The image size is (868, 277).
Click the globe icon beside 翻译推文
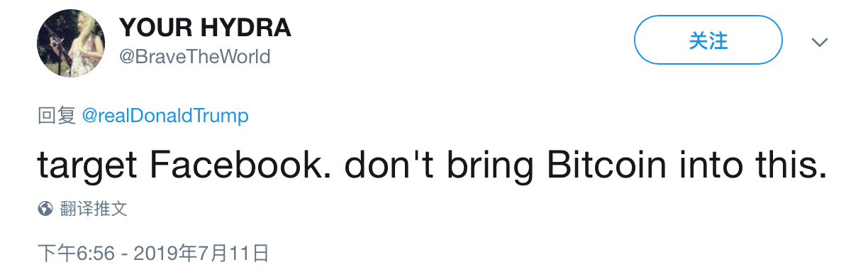pyautogui.click(x=45, y=209)
